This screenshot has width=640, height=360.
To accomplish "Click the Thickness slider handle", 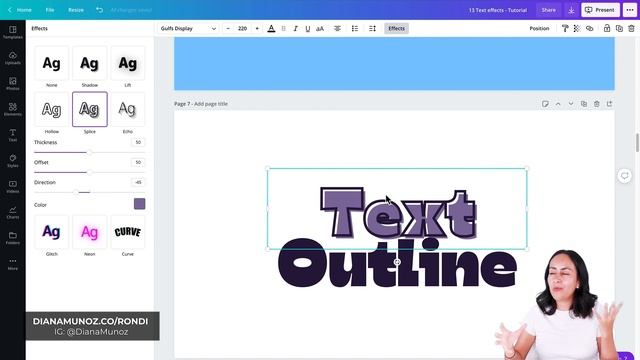I will pos(89,152).
